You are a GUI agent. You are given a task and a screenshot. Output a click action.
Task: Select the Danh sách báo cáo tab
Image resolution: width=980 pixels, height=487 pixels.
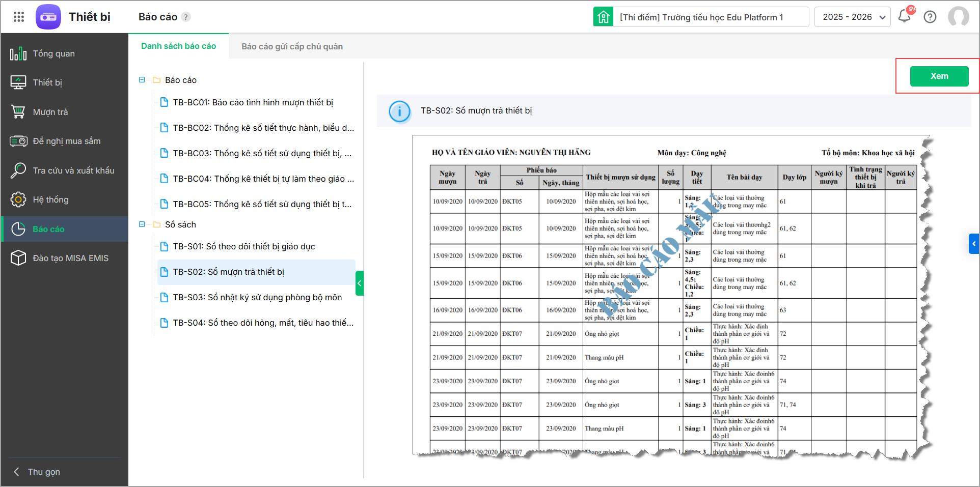point(178,46)
